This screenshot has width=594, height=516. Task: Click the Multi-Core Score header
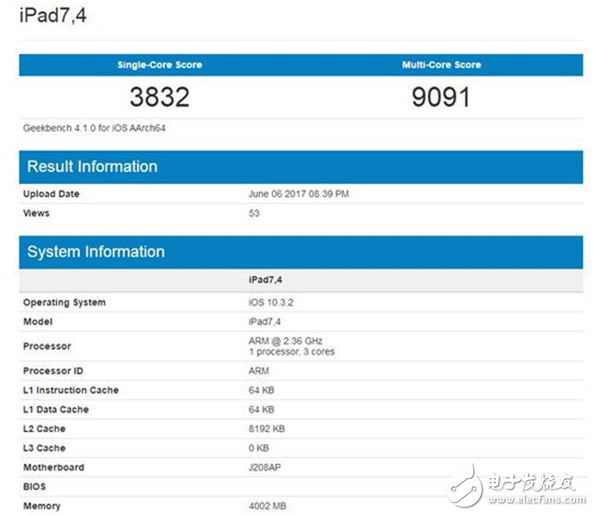[x=441, y=65]
